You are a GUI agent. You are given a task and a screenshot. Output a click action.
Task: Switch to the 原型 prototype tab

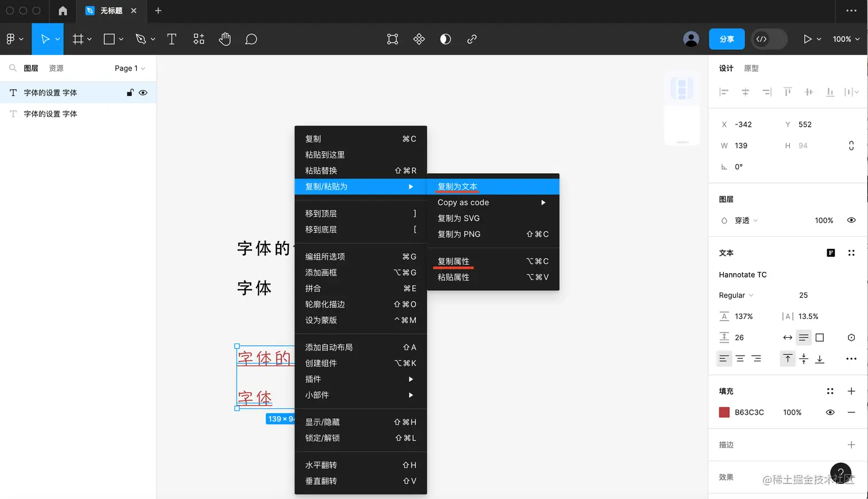pos(751,68)
